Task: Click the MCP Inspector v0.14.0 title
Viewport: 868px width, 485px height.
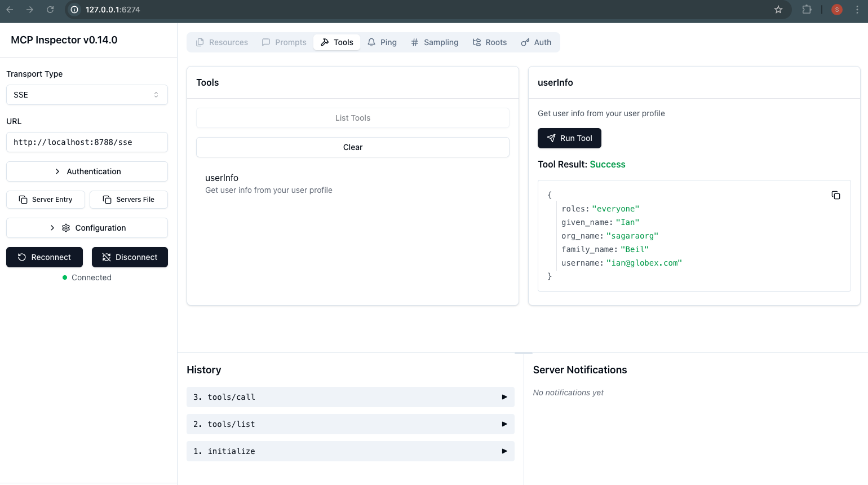Action: coord(64,40)
